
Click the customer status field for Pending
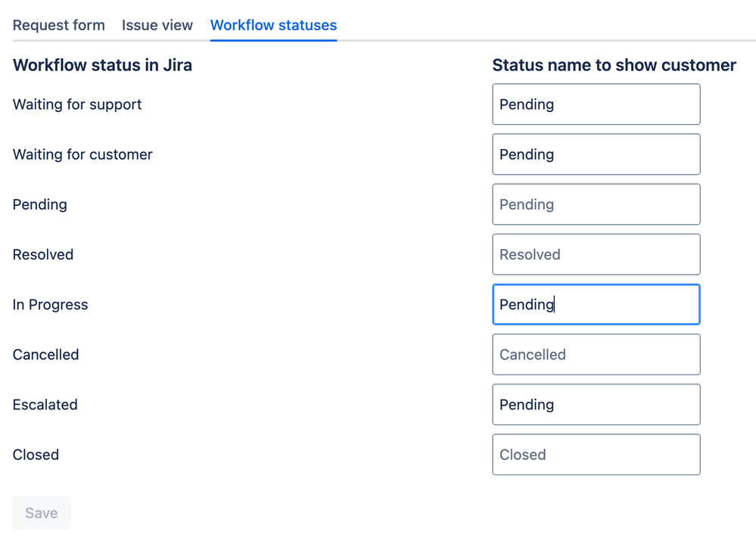[x=596, y=204]
